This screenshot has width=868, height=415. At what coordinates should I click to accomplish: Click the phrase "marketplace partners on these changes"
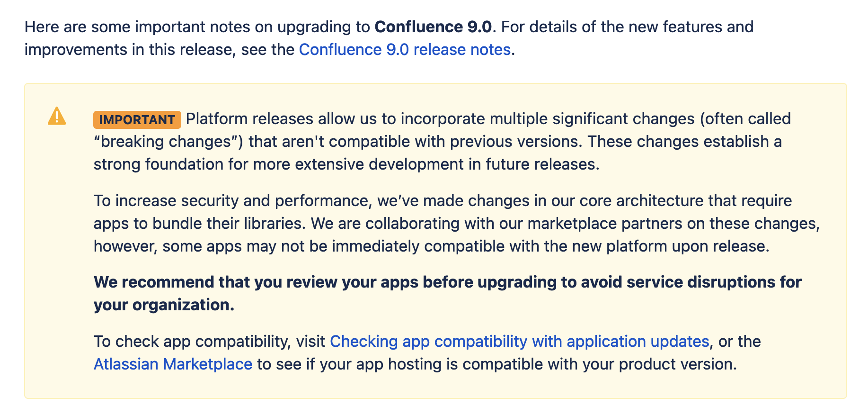click(x=673, y=224)
